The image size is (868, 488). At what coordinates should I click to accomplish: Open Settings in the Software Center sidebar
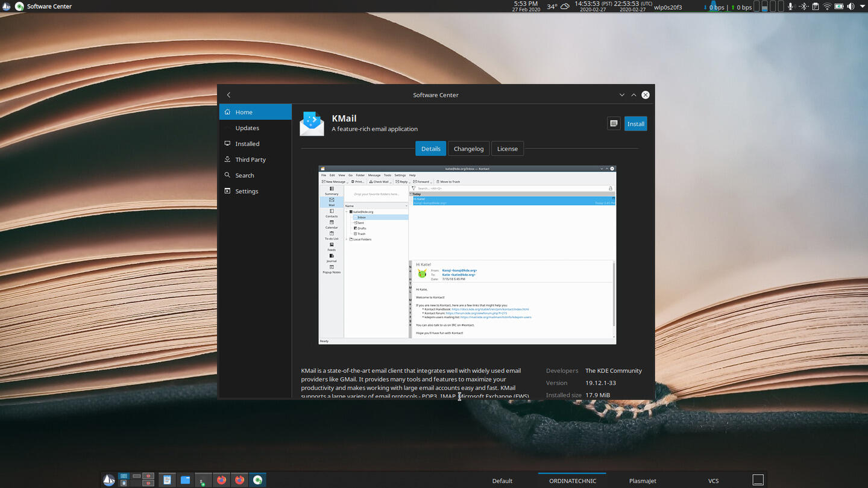point(256,191)
